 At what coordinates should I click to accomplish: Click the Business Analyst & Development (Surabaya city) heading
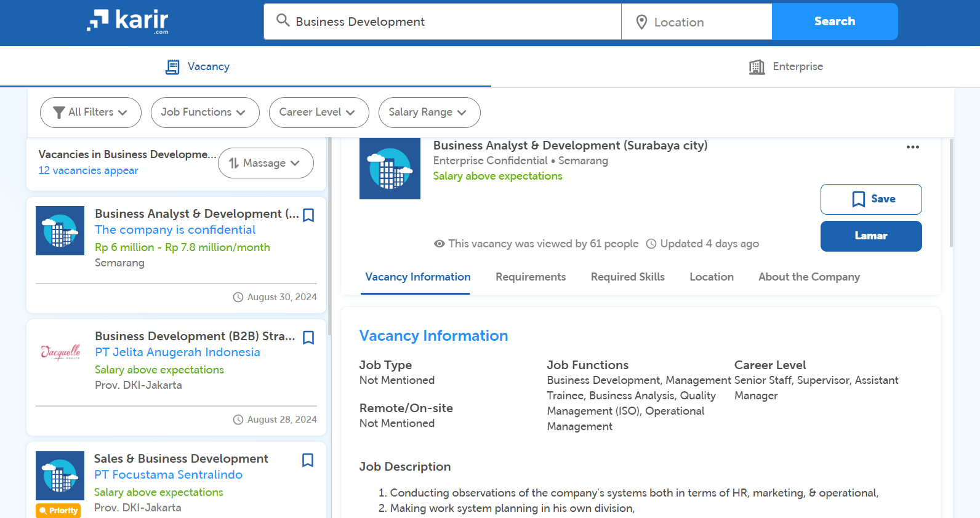coord(570,145)
